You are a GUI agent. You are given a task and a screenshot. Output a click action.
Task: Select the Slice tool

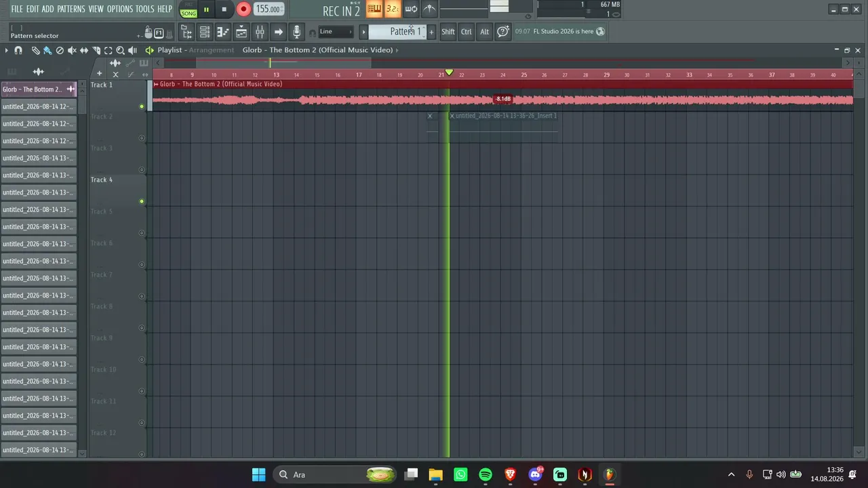click(96, 50)
